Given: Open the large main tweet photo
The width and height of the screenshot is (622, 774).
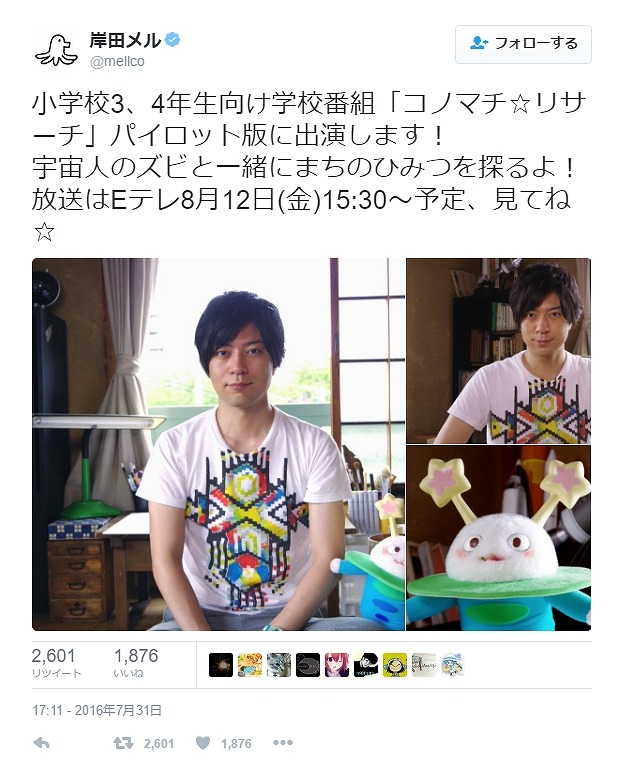Looking at the screenshot, I should (x=218, y=444).
